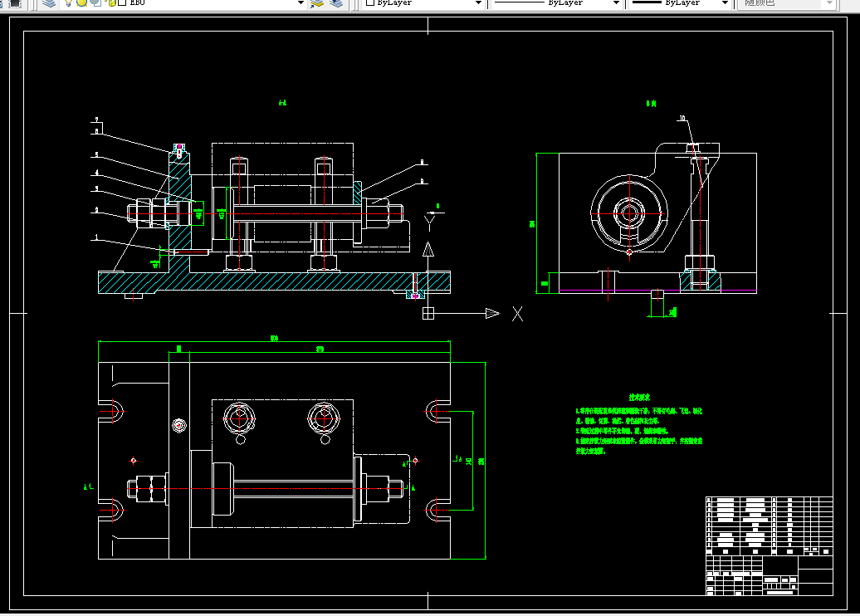Click the dark square toolbar icon at far left
Viewport: 860px width, 616px height.
coord(15,3)
